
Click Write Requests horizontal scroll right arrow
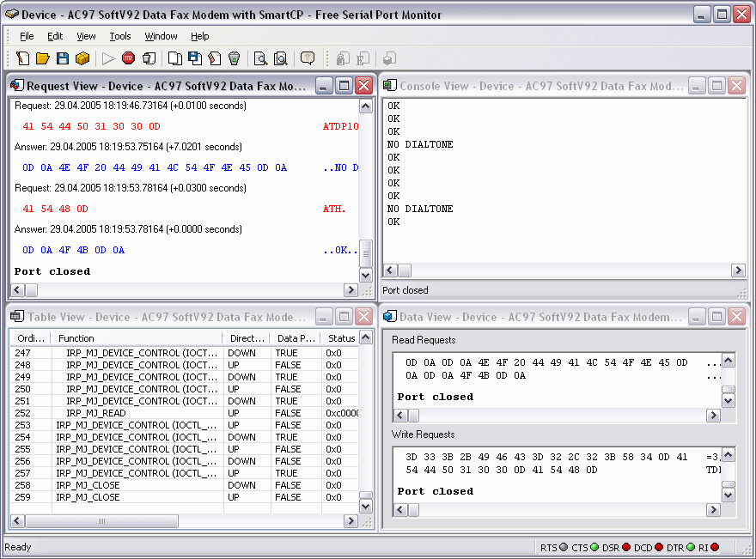[713, 510]
